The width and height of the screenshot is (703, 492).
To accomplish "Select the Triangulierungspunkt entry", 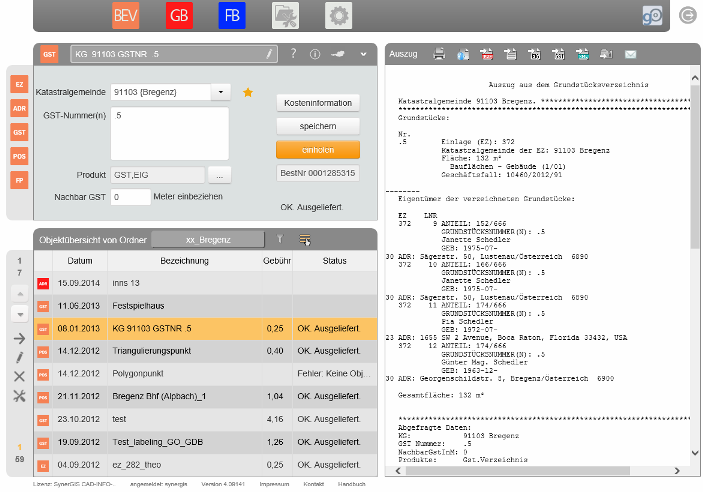I will (153, 351).
